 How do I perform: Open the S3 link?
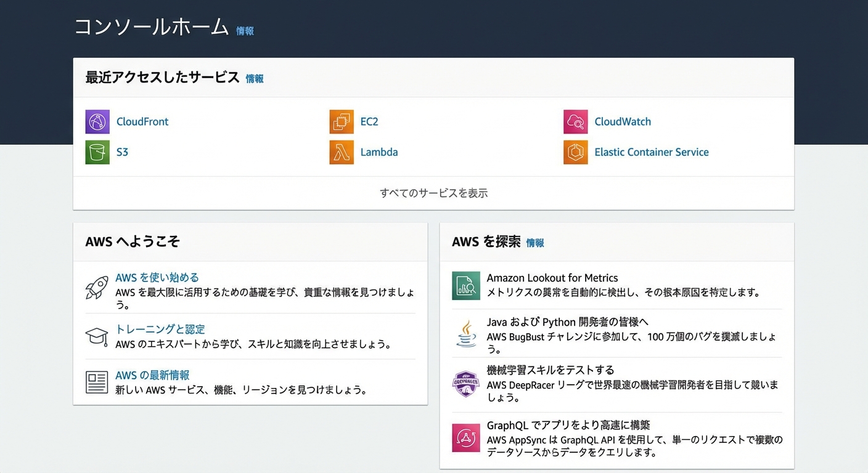[122, 152]
